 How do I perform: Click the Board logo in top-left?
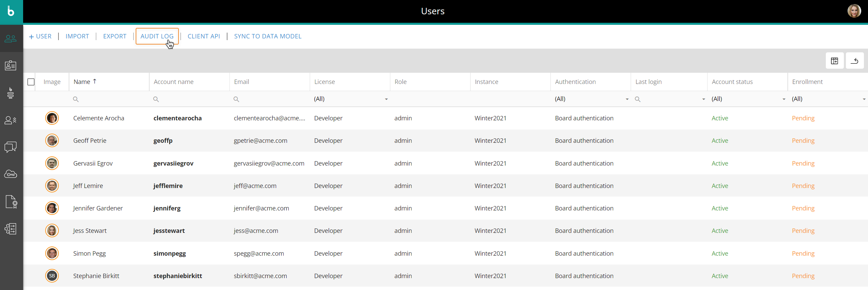[x=11, y=12]
